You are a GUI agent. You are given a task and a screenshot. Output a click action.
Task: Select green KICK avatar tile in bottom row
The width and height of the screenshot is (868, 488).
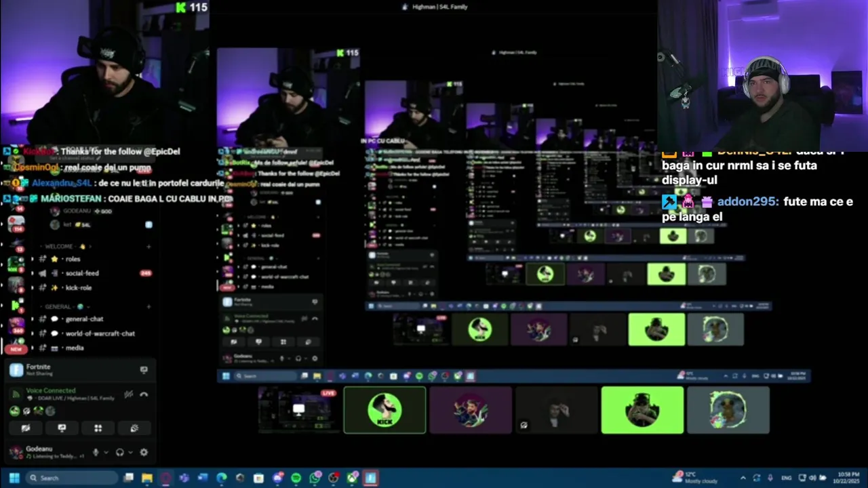(384, 410)
